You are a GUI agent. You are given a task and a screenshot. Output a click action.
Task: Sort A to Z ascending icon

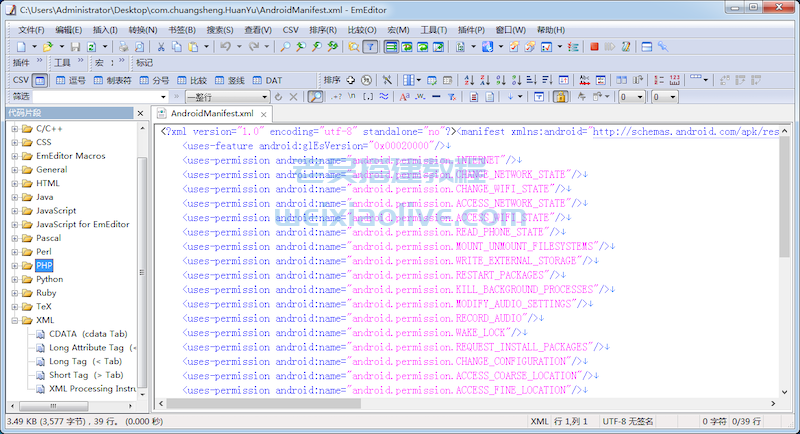[x=469, y=80]
